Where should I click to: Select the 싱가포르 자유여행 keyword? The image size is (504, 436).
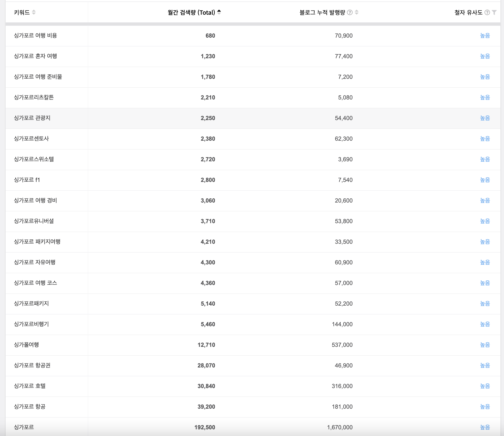(x=35, y=262)
